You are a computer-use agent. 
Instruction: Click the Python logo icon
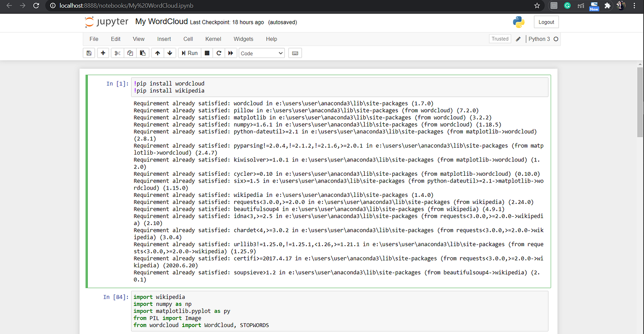click(x=519, y=22)
